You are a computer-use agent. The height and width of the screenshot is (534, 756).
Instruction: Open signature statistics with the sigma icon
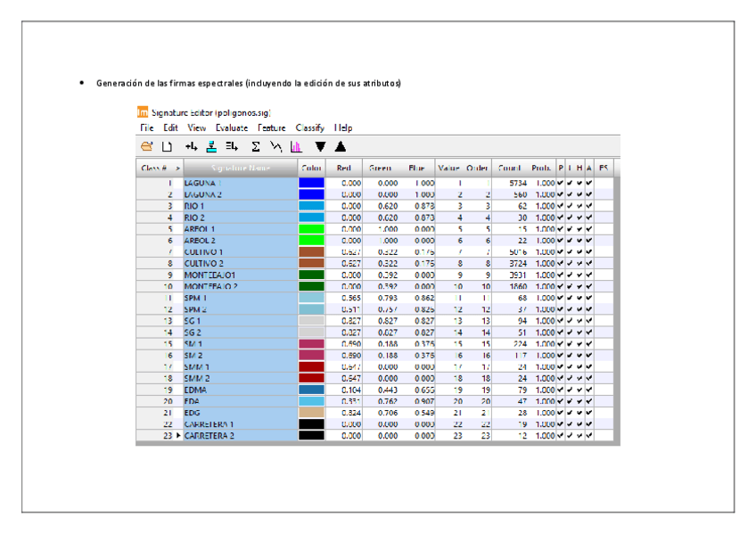pyautogui.click(x=256, y=146)
